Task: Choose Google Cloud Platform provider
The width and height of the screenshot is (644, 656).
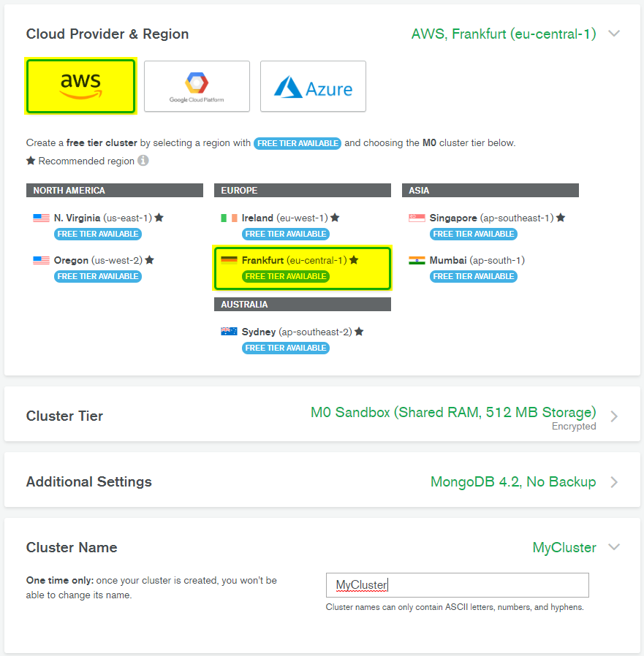Action: 197,86
